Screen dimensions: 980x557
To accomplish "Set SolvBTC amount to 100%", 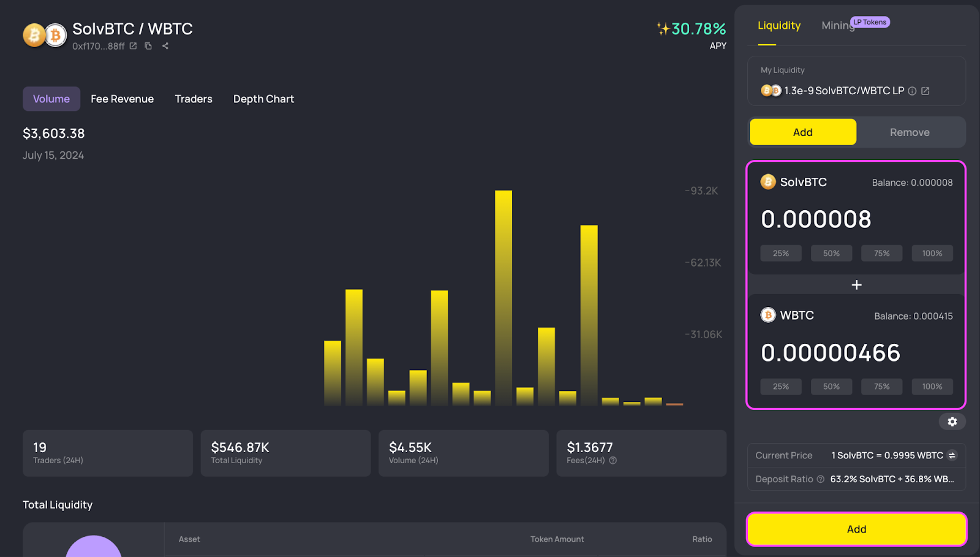I will pos(932,253).
